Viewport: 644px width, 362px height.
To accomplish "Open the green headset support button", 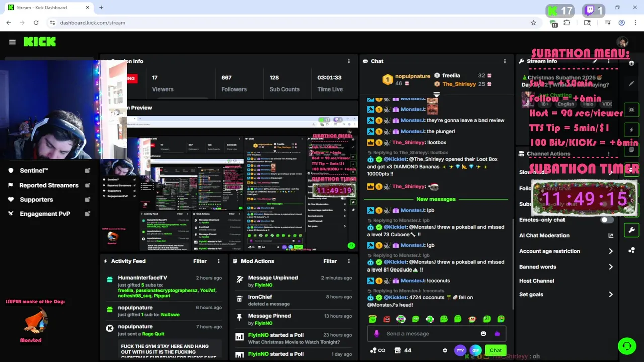I will click(x=627, y=346).
